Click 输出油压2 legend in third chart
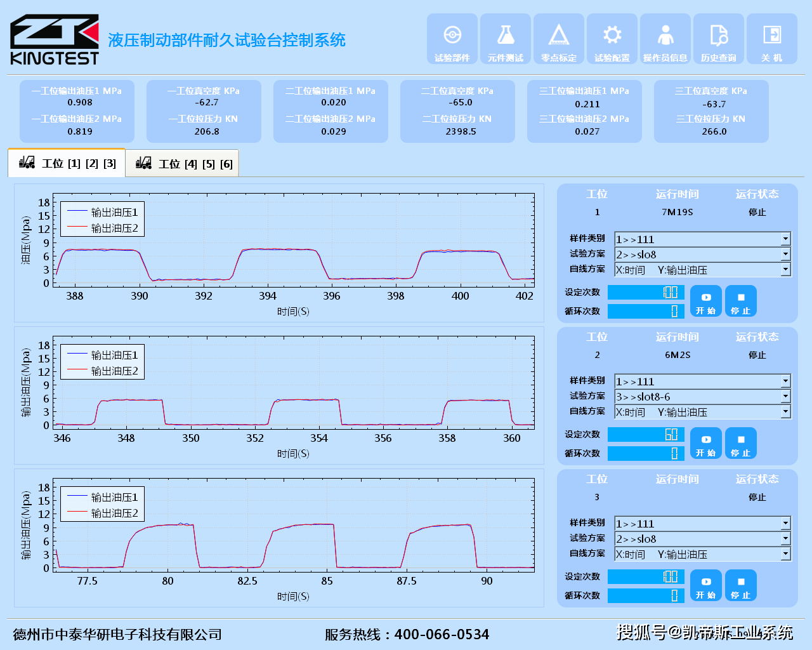Screen dimensions: 812x650 [103, 513]
